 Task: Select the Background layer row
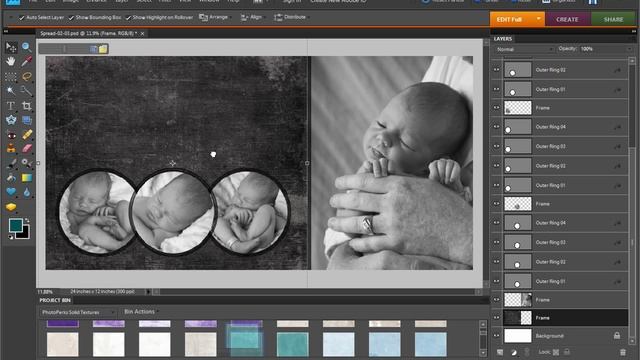(x=560, y=336)
